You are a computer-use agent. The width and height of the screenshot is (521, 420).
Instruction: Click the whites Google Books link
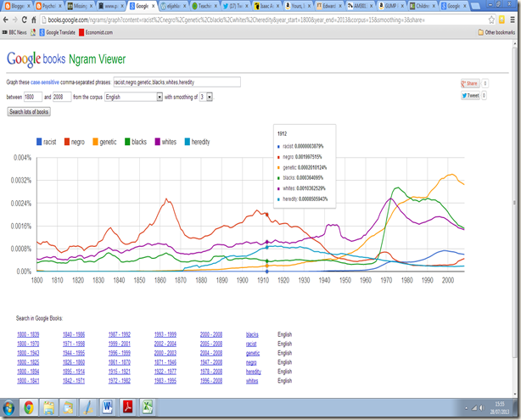(x=252, y=381)
